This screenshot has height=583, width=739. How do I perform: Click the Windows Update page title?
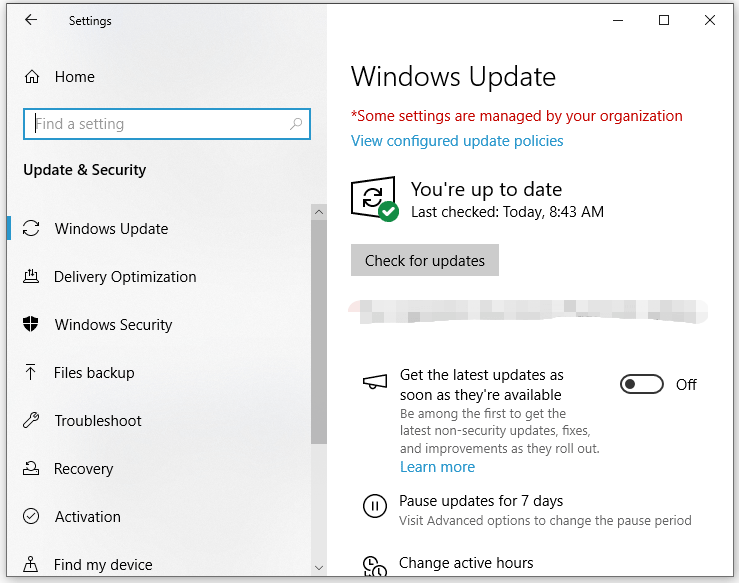453,76
